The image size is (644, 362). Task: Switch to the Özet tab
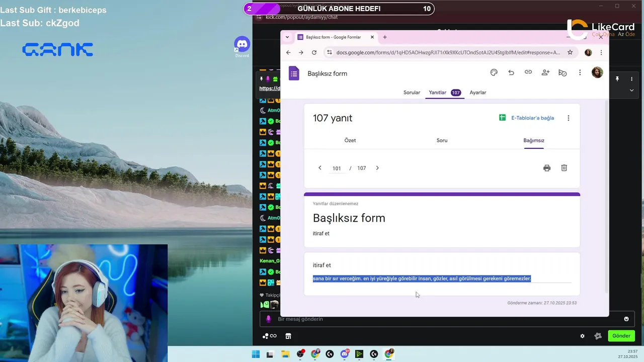350,140
